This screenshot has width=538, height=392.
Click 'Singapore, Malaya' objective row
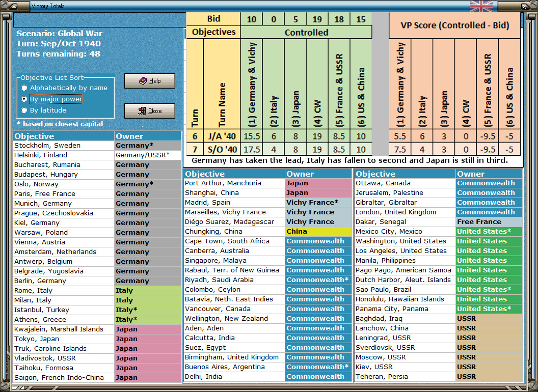click(x=268, y=260)
